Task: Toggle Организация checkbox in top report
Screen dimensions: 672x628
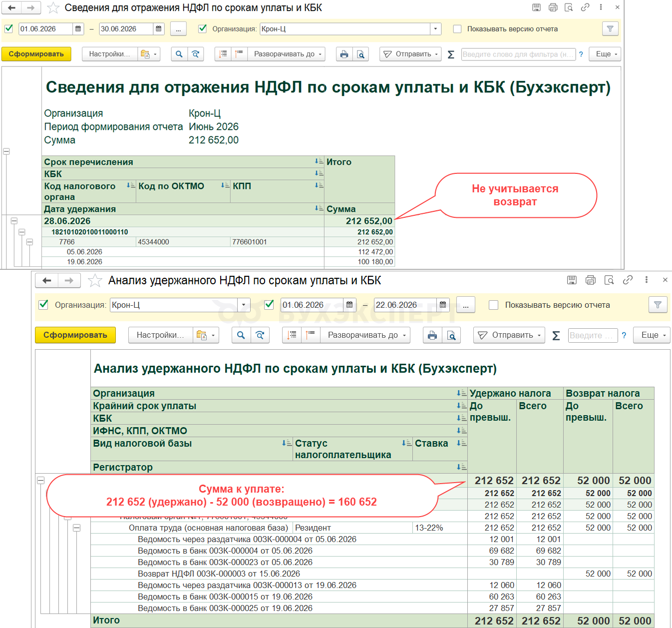Action: tap(202, 28)
